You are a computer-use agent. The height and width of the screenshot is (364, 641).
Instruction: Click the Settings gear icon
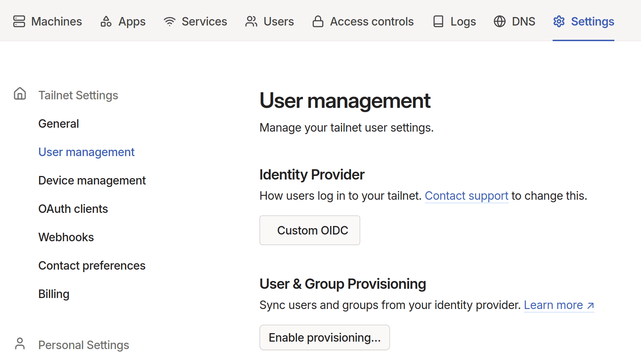558,21
